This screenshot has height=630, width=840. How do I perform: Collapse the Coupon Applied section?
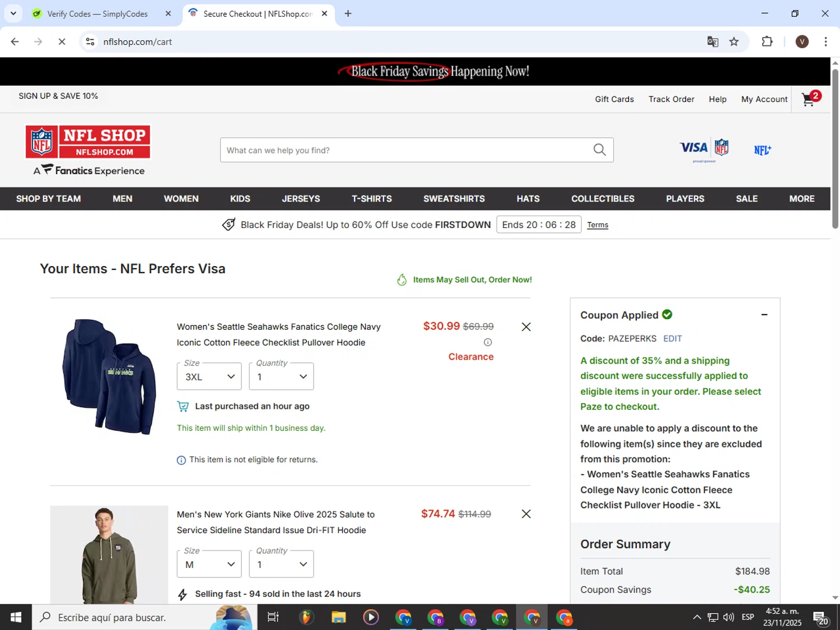[x=764, y=315]
